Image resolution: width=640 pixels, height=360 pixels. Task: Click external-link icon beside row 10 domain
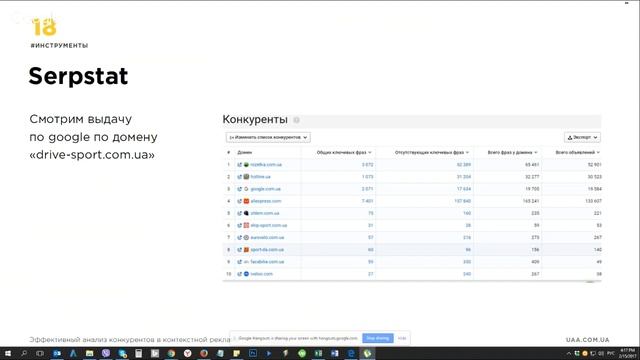240,274
